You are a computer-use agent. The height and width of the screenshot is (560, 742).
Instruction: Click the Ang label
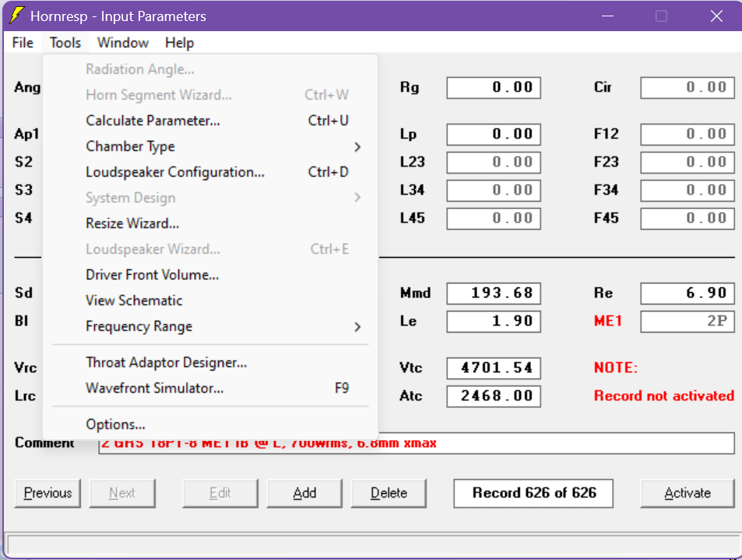pyautogui.click(x=27, y=87)
